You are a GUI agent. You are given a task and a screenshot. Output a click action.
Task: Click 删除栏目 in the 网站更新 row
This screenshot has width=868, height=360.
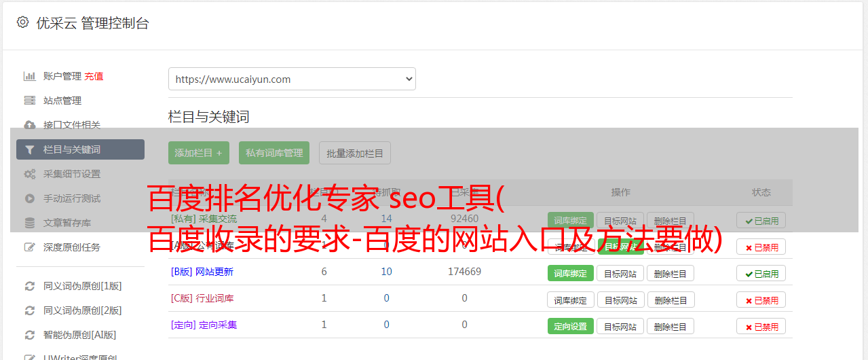pos(671,273)
